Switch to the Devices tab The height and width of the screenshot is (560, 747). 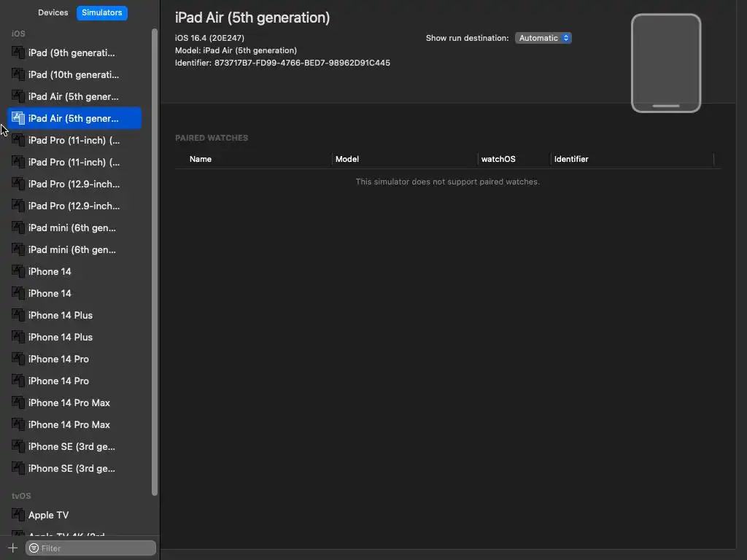[53, 12]
